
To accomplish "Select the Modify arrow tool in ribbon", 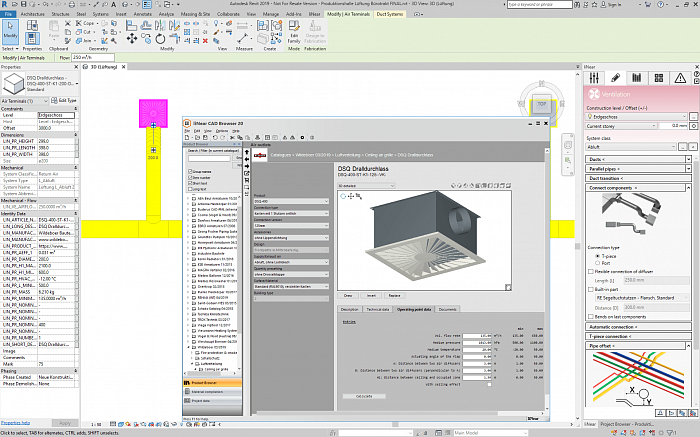I will click(10, 31).
